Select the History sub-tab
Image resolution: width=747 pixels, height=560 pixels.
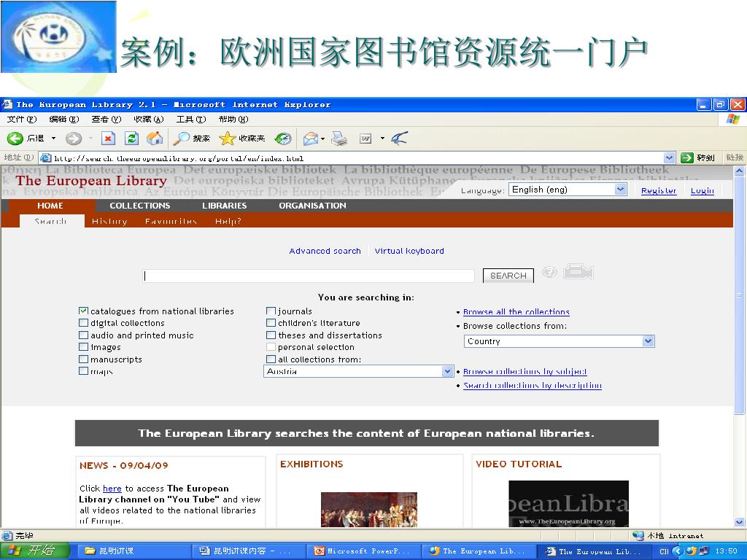[109, 221]
